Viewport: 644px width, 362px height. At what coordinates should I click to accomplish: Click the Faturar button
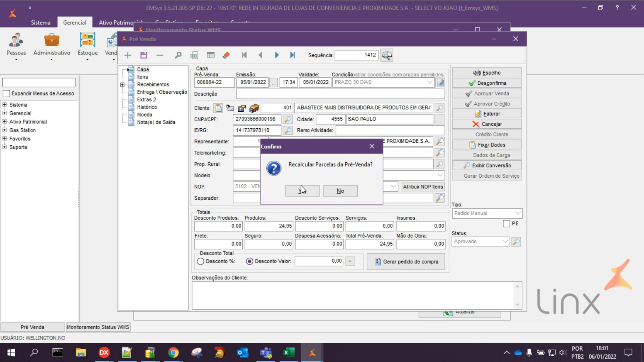click(x=487, y=114)
